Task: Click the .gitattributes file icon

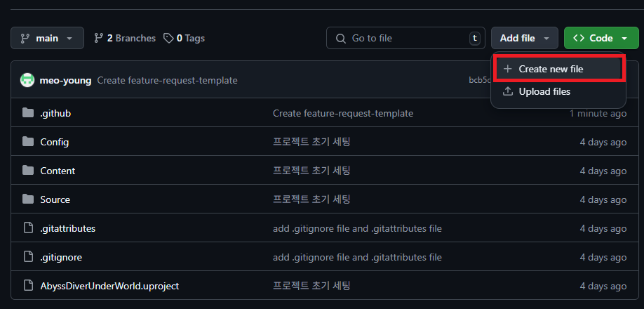Action: [28, 228]
